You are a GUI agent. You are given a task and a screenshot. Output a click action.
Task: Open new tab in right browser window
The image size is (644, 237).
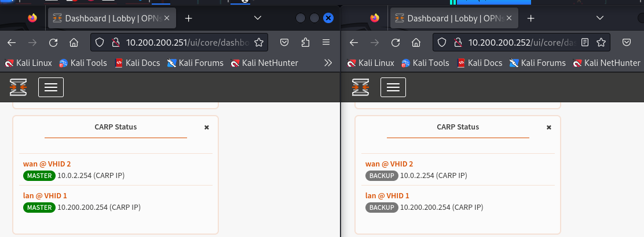pyautogui.click(x=530, y=18)
